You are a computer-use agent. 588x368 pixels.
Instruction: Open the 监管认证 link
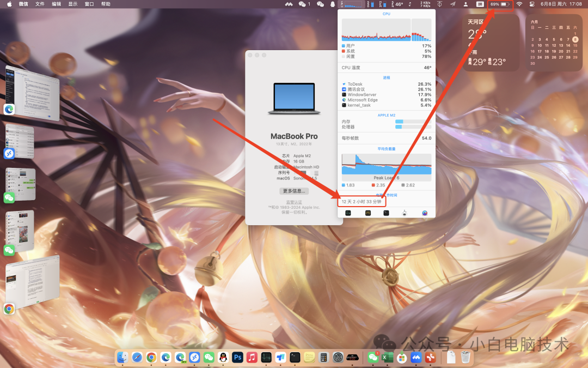(294, 202)
